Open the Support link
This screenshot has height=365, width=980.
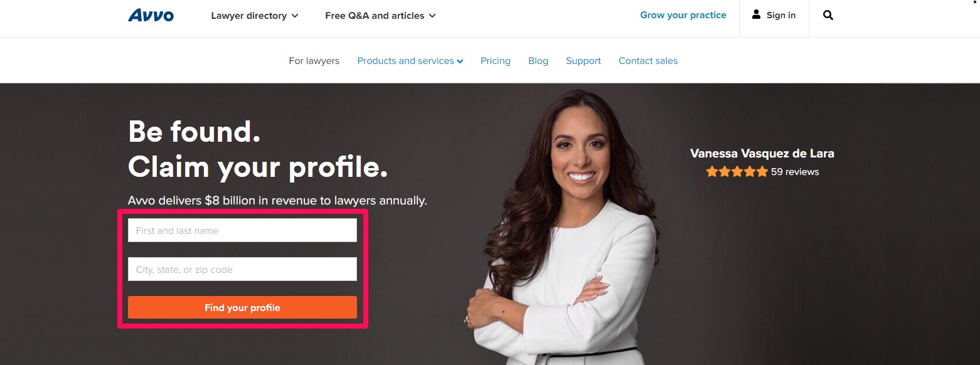pos(583,61)
